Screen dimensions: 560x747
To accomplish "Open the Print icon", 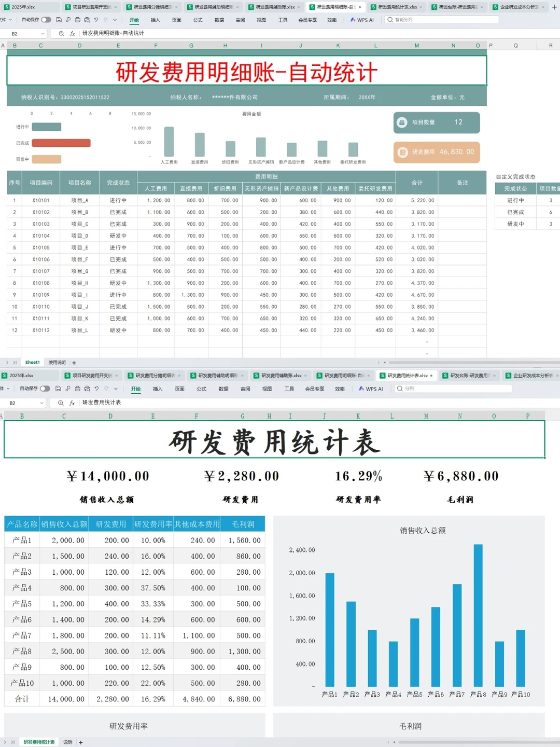I will 78,20.
